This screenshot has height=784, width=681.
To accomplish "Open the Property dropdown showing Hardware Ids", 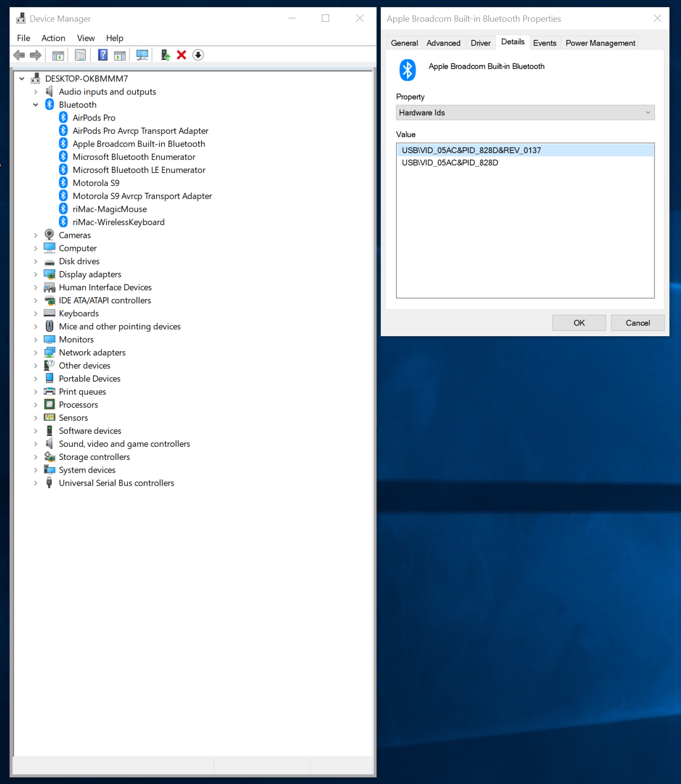I will (x=525, y=113).
